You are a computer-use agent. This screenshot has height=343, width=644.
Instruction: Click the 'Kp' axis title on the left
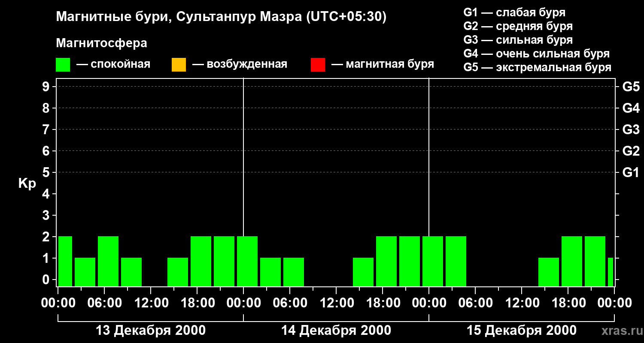(x=27, y=183)
